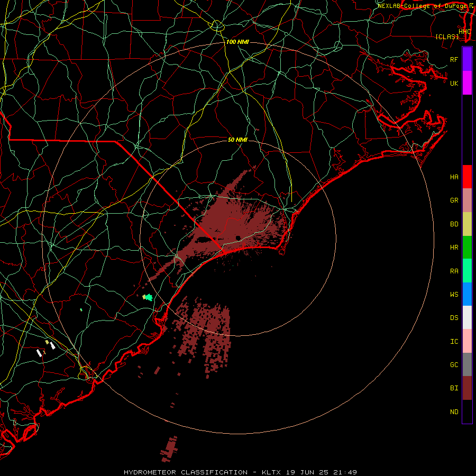Viewport: 476px width, 476px height.
Task: Click the ND black legend swatch
Action: click(467, 411)
